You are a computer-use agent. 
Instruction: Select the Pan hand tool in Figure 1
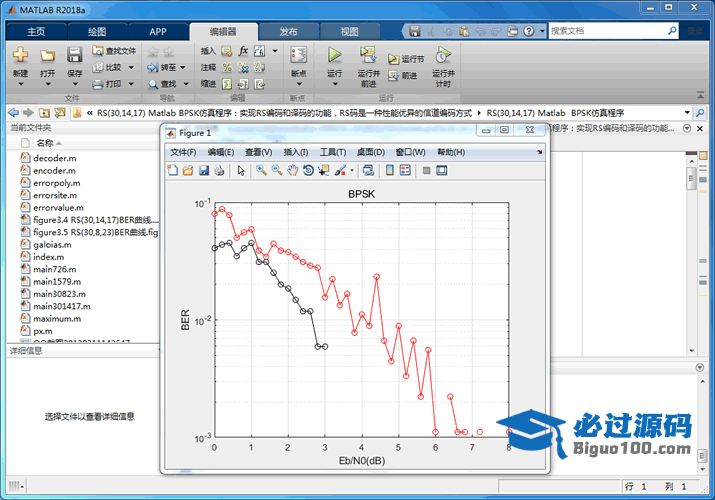pos(292,170)
